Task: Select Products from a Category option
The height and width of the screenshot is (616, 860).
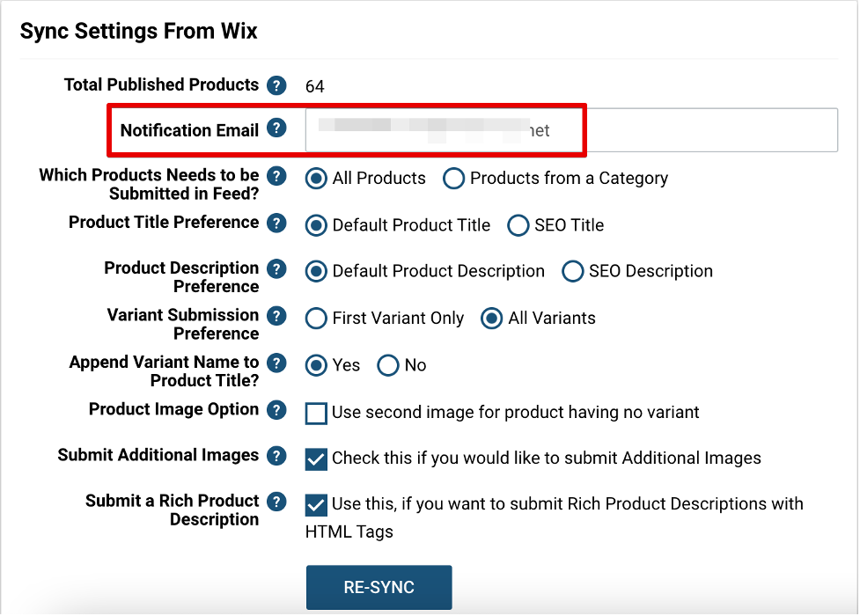Action: (453, 179)
